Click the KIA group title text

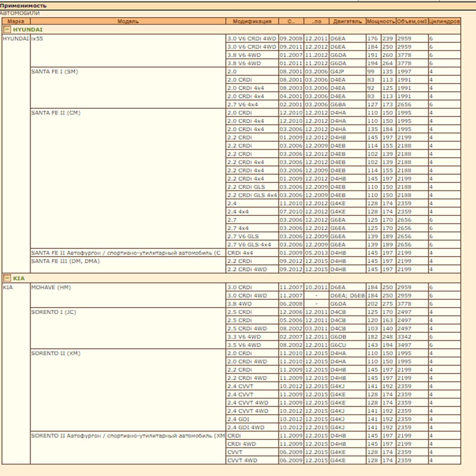[19, 278]
